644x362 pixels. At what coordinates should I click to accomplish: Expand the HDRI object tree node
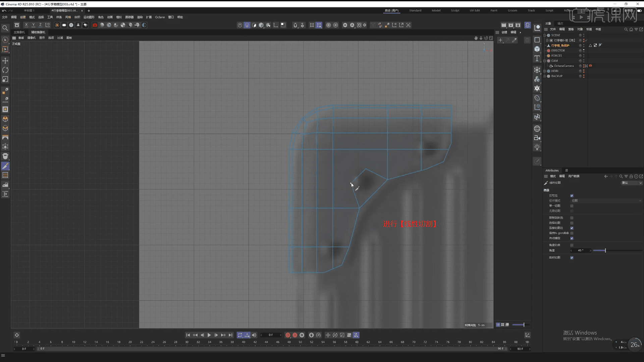pyautogui.click(x=545, y=71)
